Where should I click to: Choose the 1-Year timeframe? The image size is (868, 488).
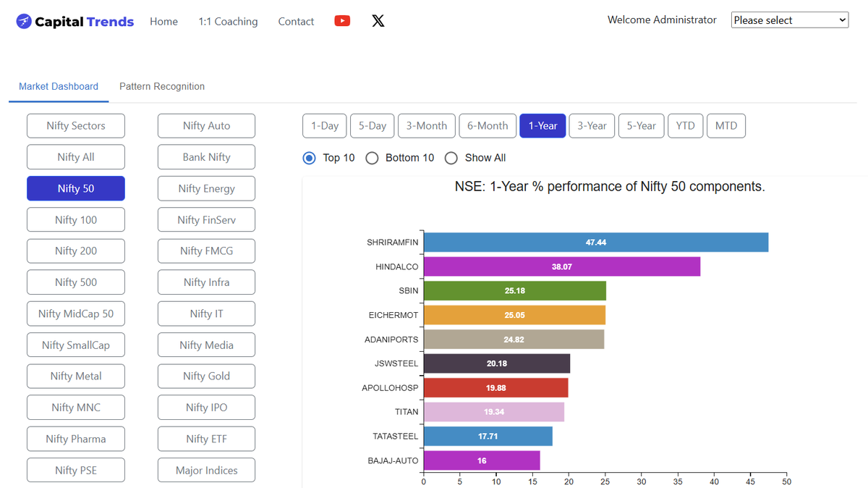point(542,126)
